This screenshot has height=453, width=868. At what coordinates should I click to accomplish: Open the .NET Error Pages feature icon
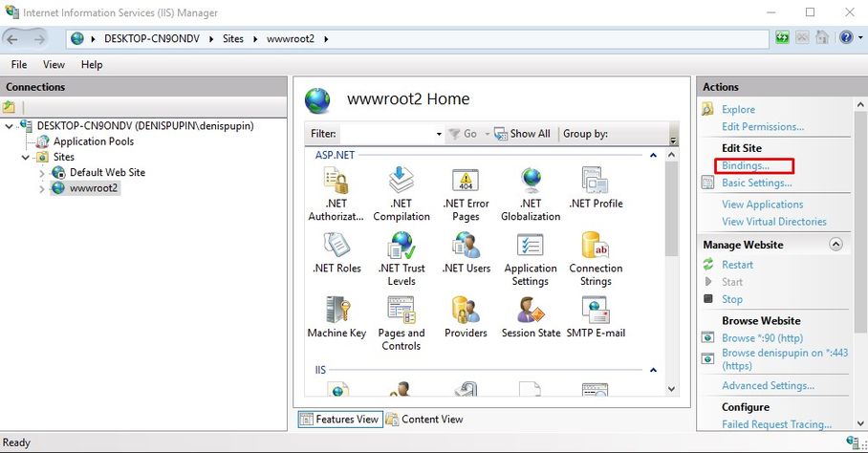(x=467, y=194)
